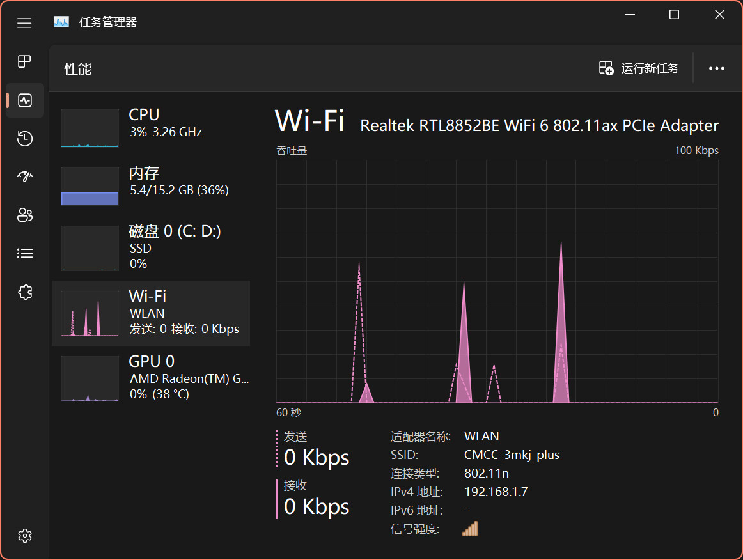Click the 适配器名称 WLAN value

click(x=481, y=436)
